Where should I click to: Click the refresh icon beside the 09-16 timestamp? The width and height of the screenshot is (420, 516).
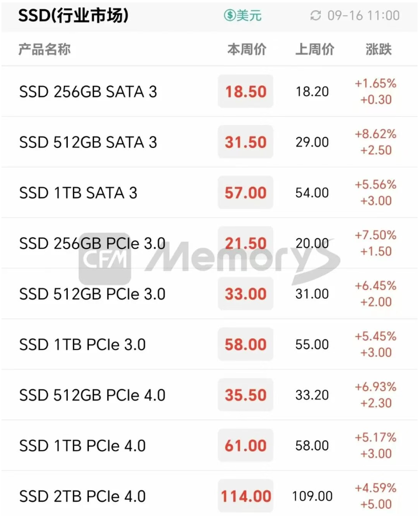pyautogui.click(x=315, y=16)
